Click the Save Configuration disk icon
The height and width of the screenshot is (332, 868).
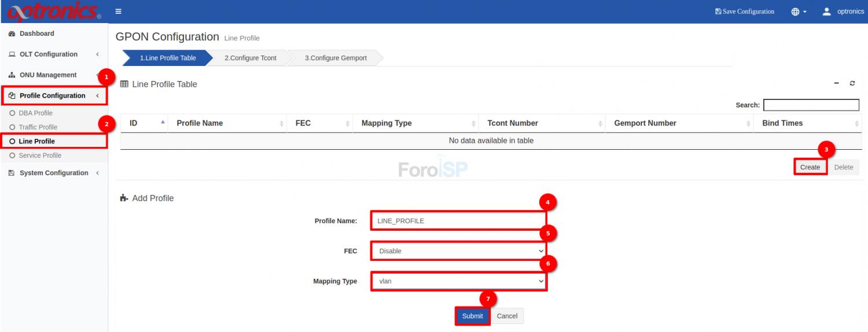coord(718,12)
